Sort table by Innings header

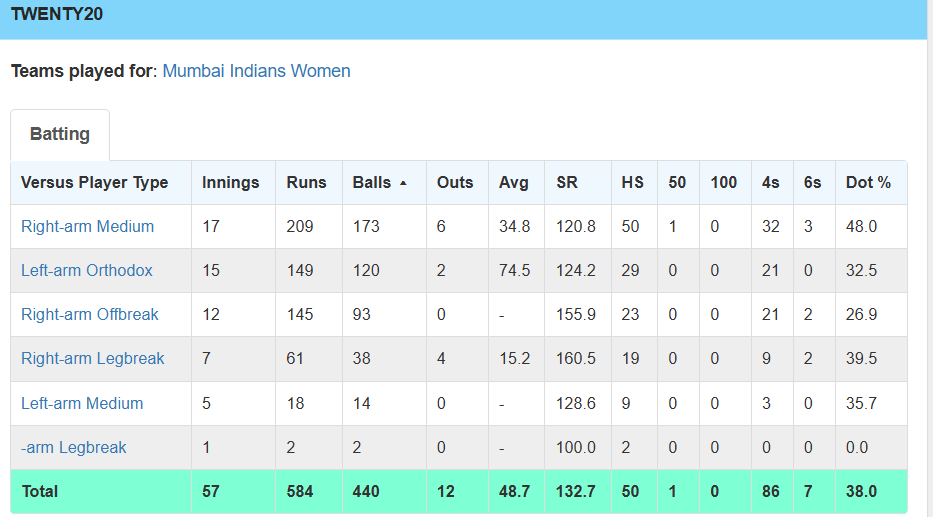point(230,183)
